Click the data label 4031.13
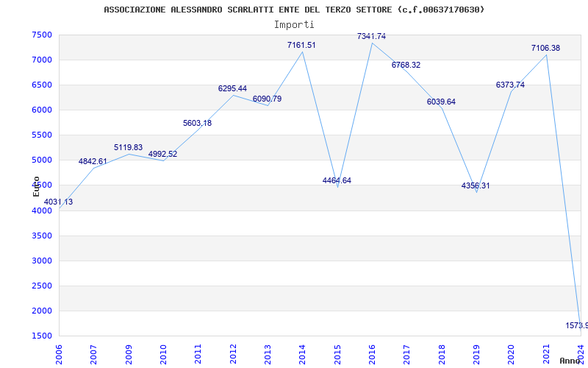Viewport: 588px width, 368px height. pos(58,202)
